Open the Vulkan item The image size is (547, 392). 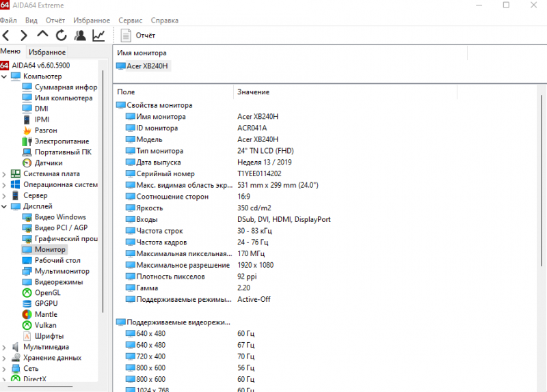point(39,325)
